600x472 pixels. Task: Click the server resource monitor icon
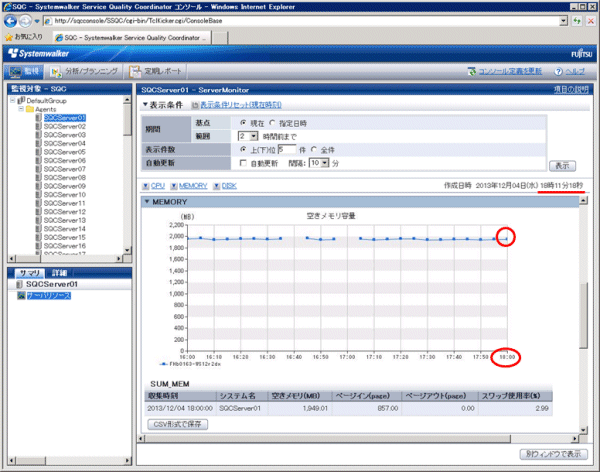click(x=21, y=296)
